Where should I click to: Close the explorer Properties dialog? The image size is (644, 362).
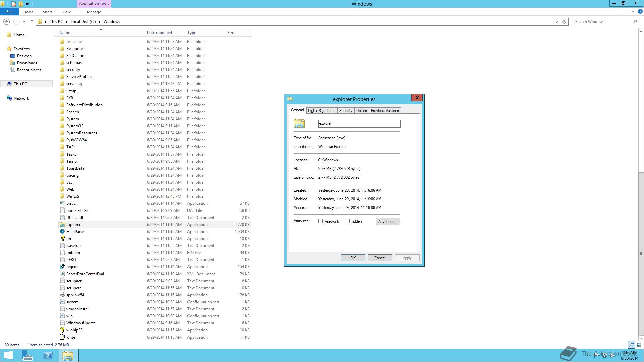tap(417, 98)
